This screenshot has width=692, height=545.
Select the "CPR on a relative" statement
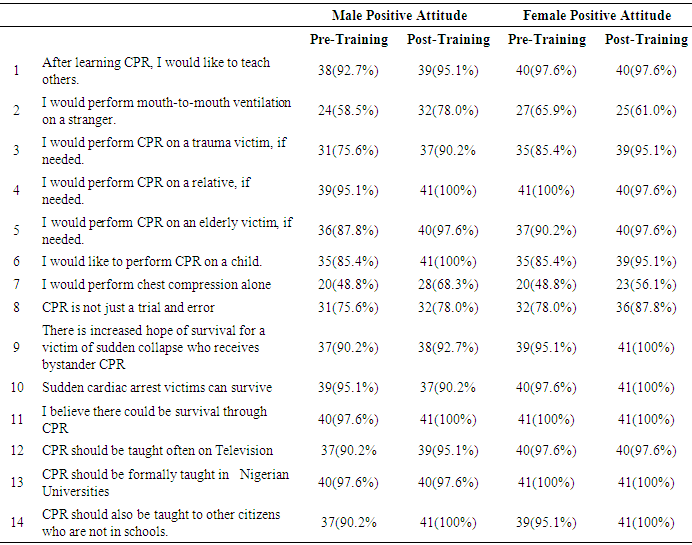tap(145, 190)
